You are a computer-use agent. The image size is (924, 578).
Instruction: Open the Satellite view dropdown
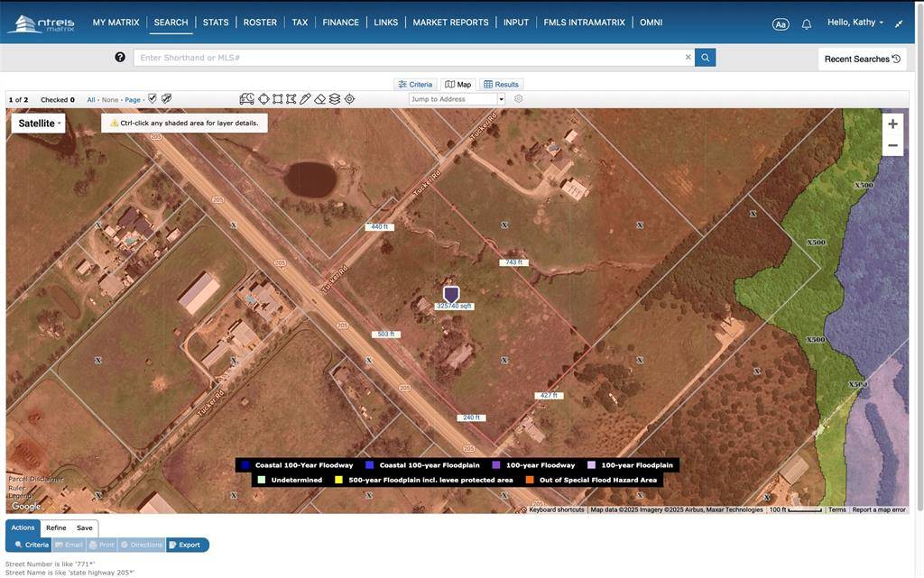[x=38, y=122]
